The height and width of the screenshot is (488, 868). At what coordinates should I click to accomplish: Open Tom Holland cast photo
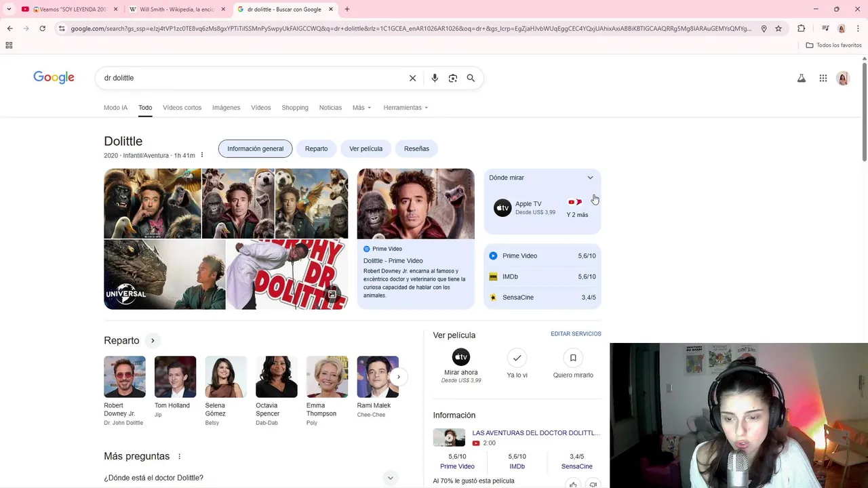point(175,377)
